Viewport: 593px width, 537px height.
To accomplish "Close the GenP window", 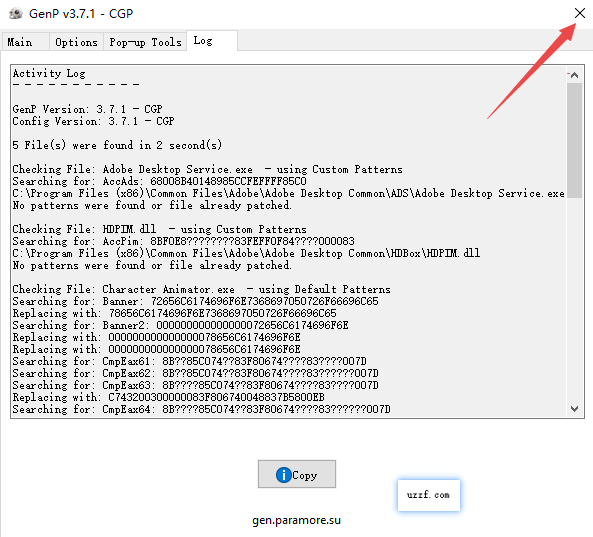I will [x=579, y=13].
